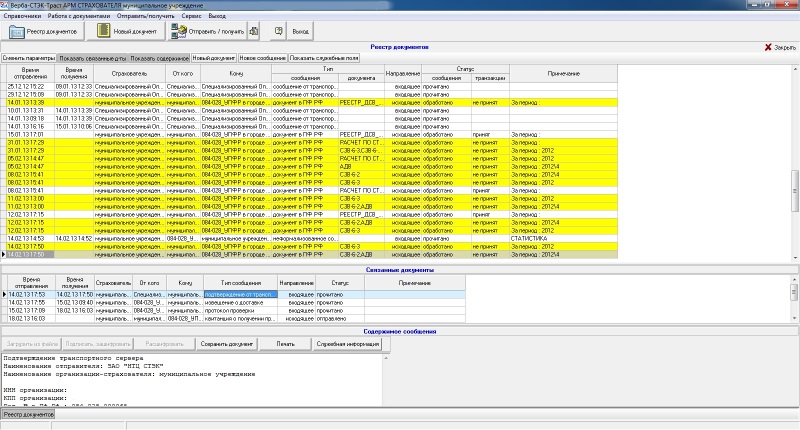Viewport: 800px width, 430px height.
Task: Click the application icon in the title bar
Action: pyautogui.click(x=5, y=5)
